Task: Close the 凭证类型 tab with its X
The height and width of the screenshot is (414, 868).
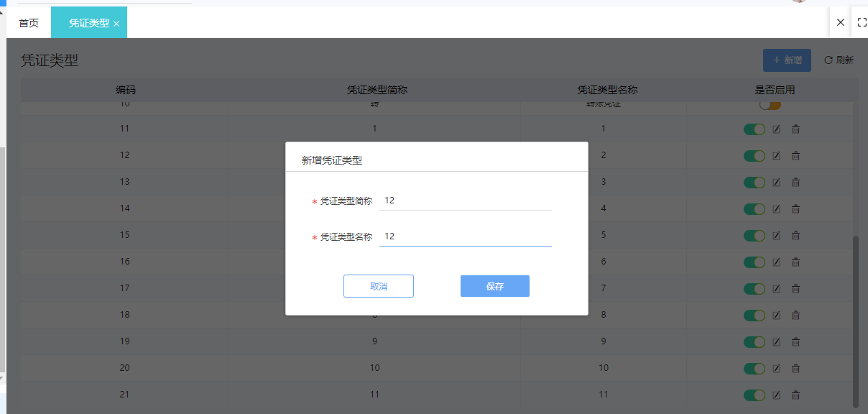Action: [x=116, y=22]
